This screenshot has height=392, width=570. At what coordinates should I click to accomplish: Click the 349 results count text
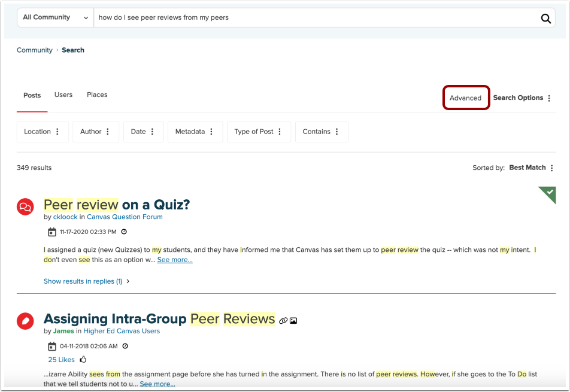click(34, 168)
